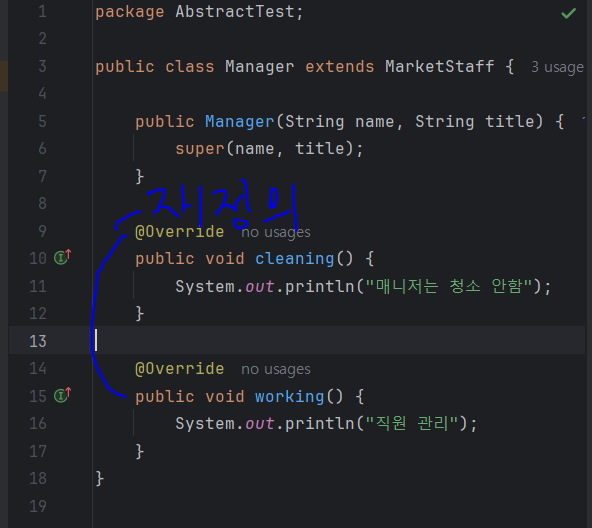Image resolution: width=592 pixels, height=528 pixels.
Task: Click line number 11 in the gutter
Action: click(38, 287)
